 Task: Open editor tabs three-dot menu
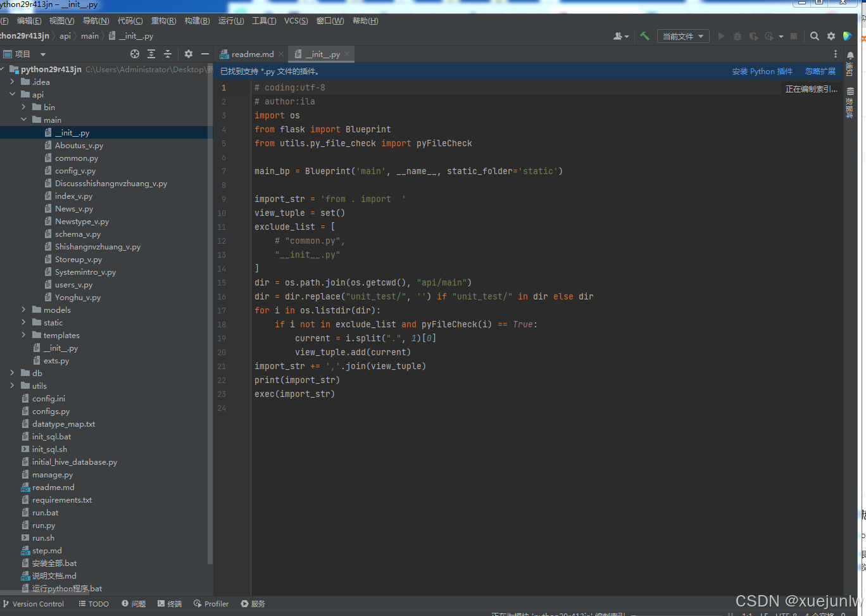(836, 54)
